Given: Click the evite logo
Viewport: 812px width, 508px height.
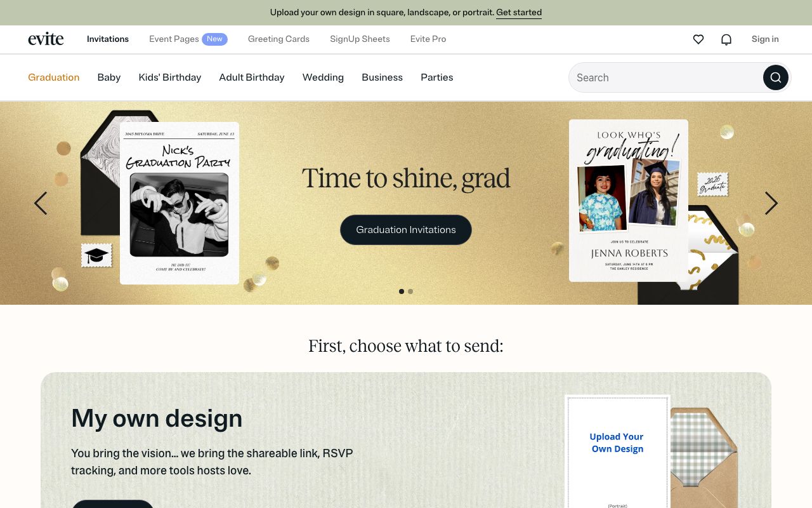Looking at the screenshot, I should point(46,39).
